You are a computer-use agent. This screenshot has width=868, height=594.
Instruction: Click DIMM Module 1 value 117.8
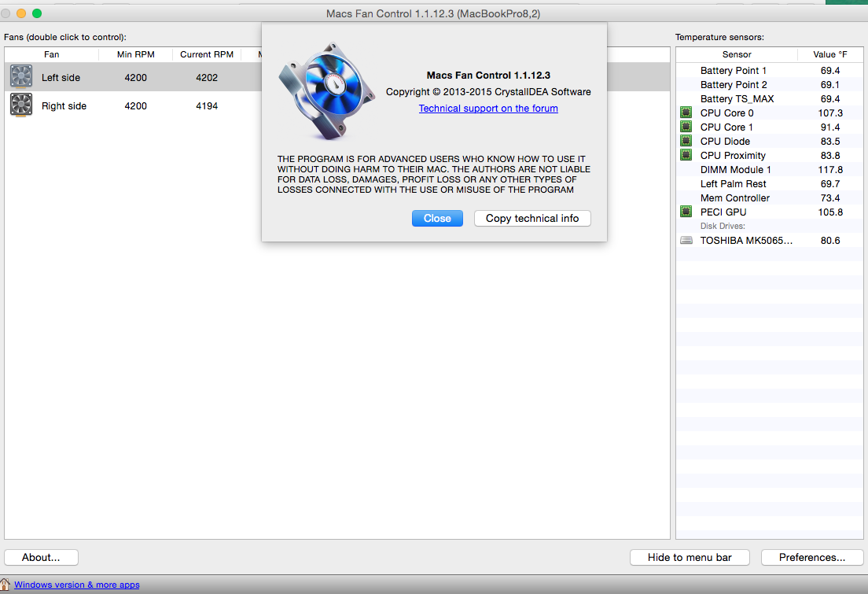point(830,170)
